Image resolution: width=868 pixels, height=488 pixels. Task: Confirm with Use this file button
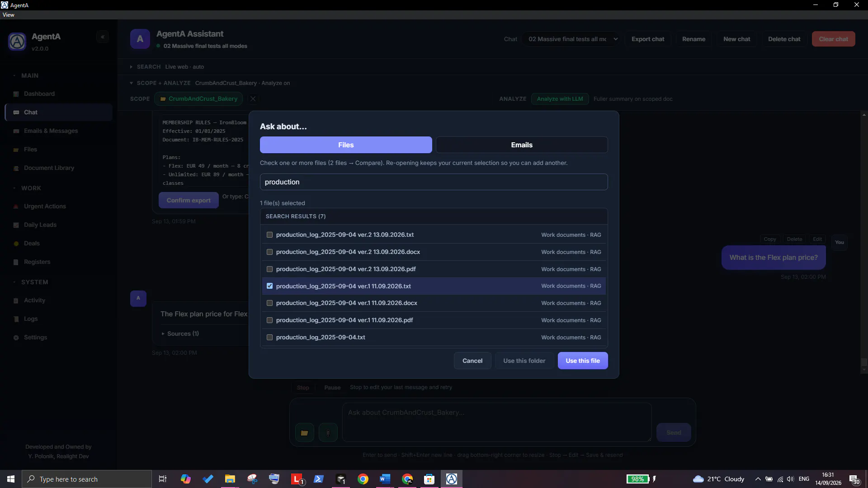pos(582,361)
